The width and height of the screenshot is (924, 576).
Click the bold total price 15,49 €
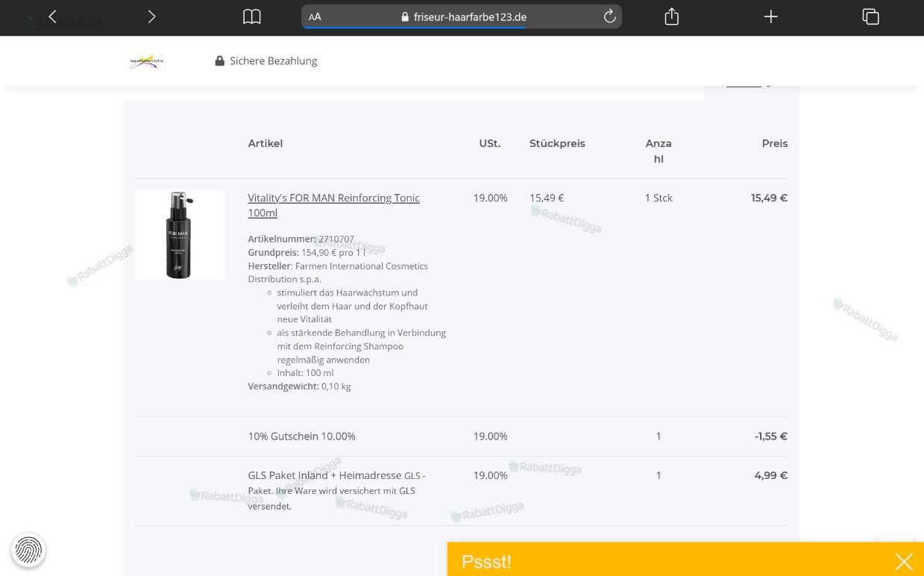(x=769, y=198)
